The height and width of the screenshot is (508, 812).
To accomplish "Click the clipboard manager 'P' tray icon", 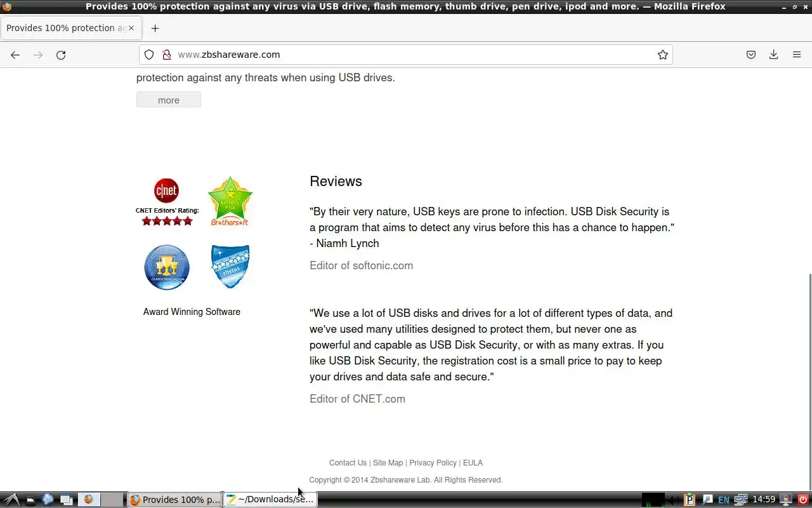I will (690, 500).
